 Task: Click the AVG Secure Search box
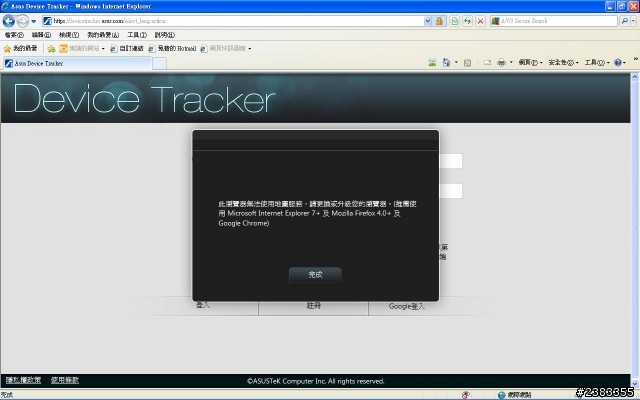(554, 21)
